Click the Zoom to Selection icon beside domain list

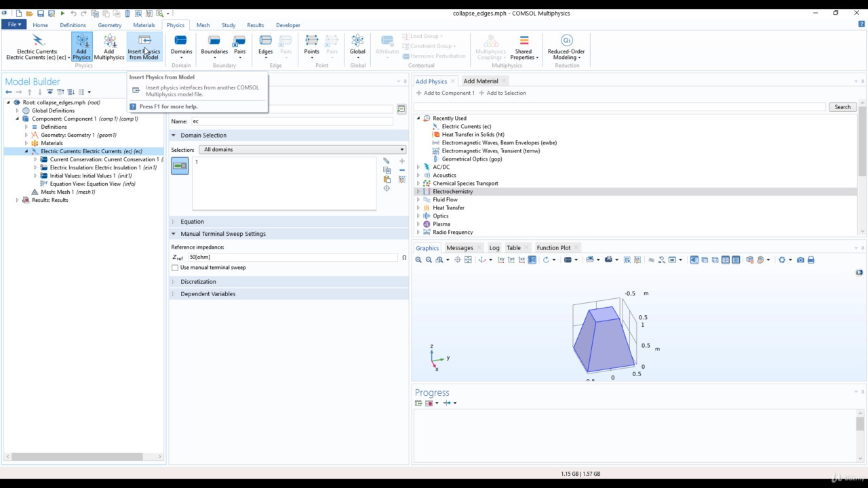pos(387,188)
